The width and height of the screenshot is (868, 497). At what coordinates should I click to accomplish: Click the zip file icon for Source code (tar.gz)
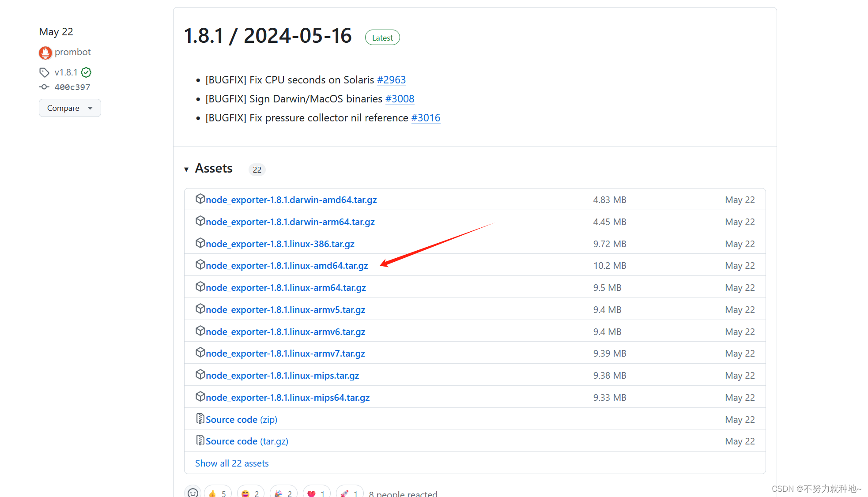(200, 441)
